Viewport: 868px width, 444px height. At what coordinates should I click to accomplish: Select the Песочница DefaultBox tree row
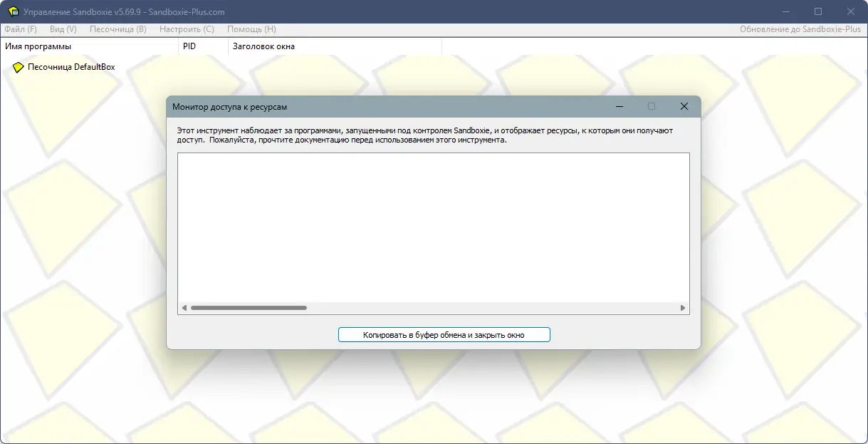pos(64,67)
